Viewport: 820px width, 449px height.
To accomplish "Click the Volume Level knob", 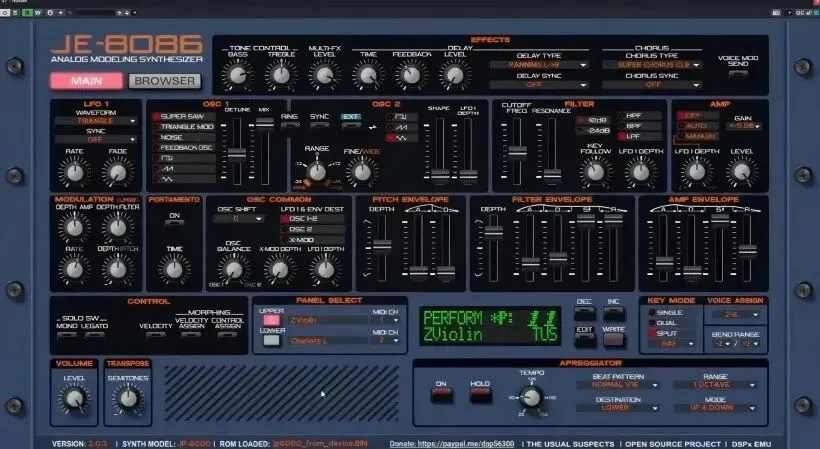I will (x=74, y=399).
